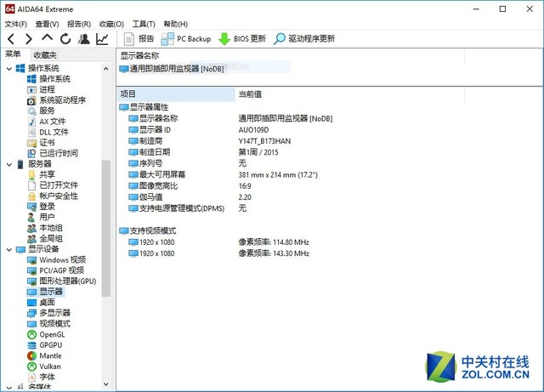Refresh the view with the circular arrow icon
Viewport: 544px width, 392px height.
pyautogui.click(x=65, y=39)
